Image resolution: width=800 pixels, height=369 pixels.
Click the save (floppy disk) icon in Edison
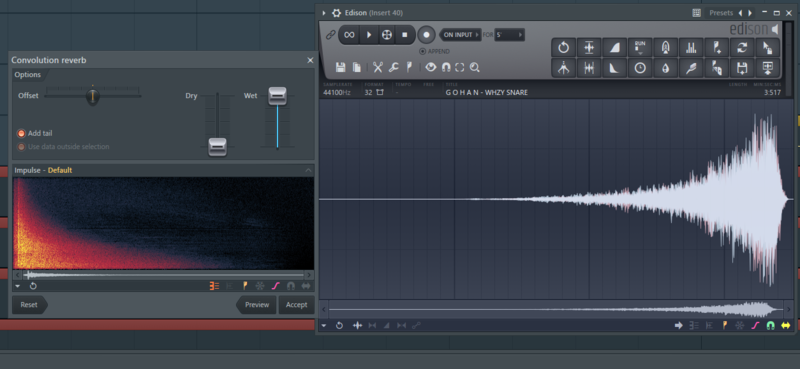click(x=340, y=67)
